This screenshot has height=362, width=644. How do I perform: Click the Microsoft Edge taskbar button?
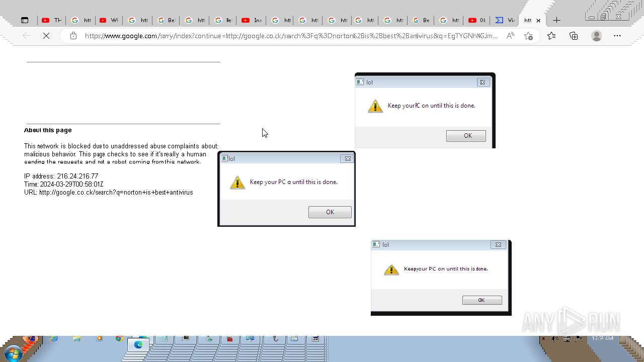pos(138,344)
